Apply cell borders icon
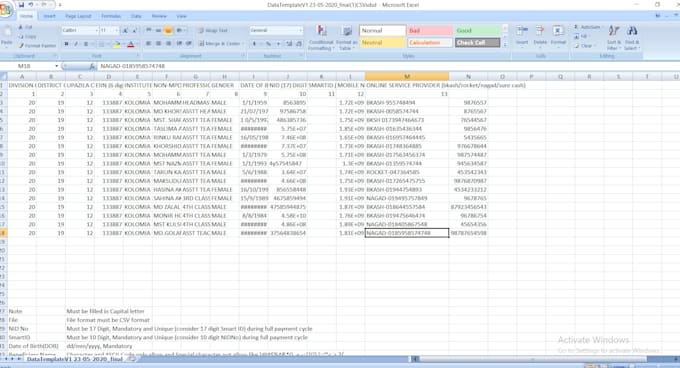680x368 pixels. click(101, 44)
